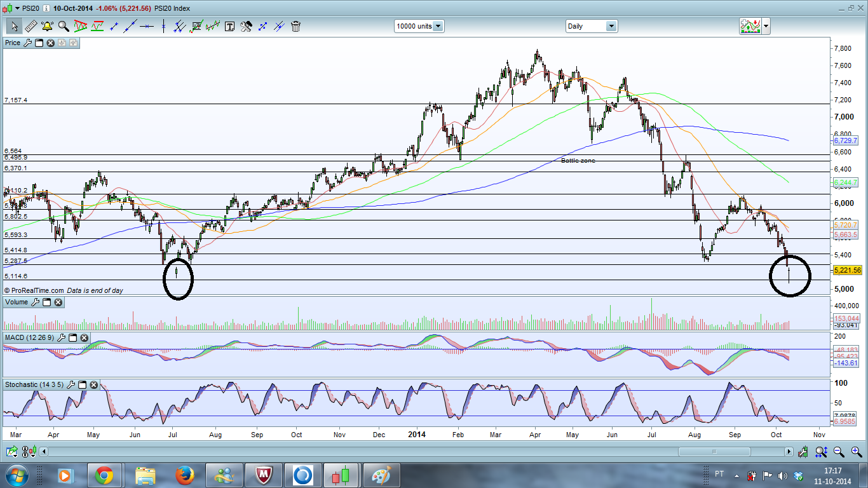This screenshot has height=488, width=868.
Task: Open Firefox from the taskbar
Action: coord(185,475)
